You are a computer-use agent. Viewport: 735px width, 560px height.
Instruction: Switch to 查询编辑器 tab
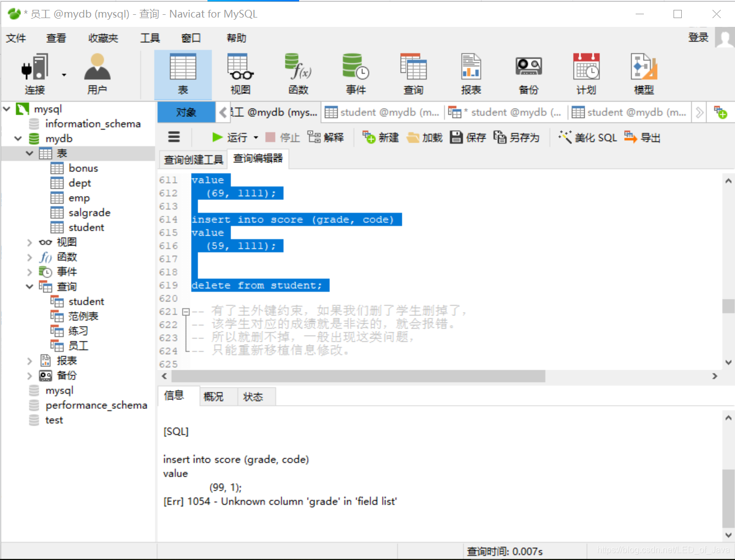pyautogui.click(x=258, y=159)
